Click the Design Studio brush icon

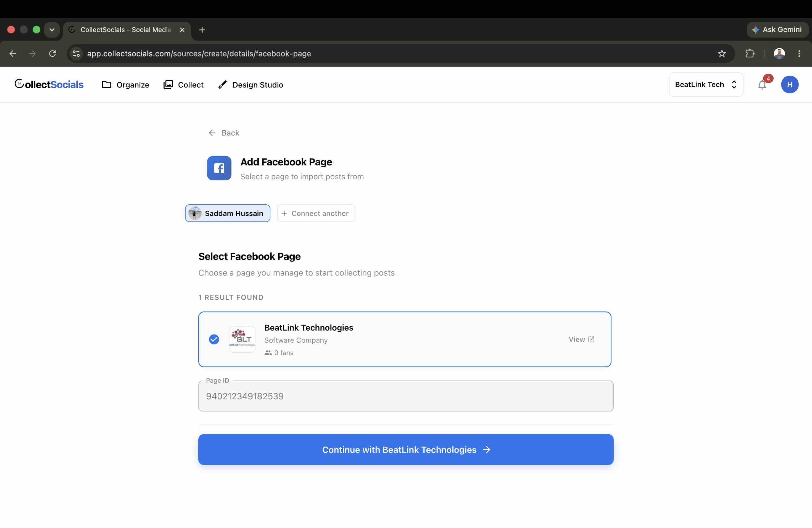coord(222,85)
